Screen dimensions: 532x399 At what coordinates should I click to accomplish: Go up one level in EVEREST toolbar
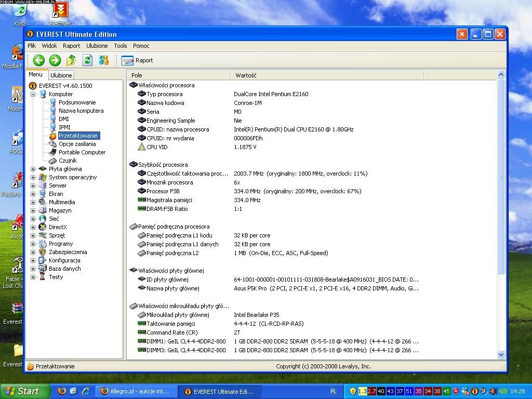71,60
